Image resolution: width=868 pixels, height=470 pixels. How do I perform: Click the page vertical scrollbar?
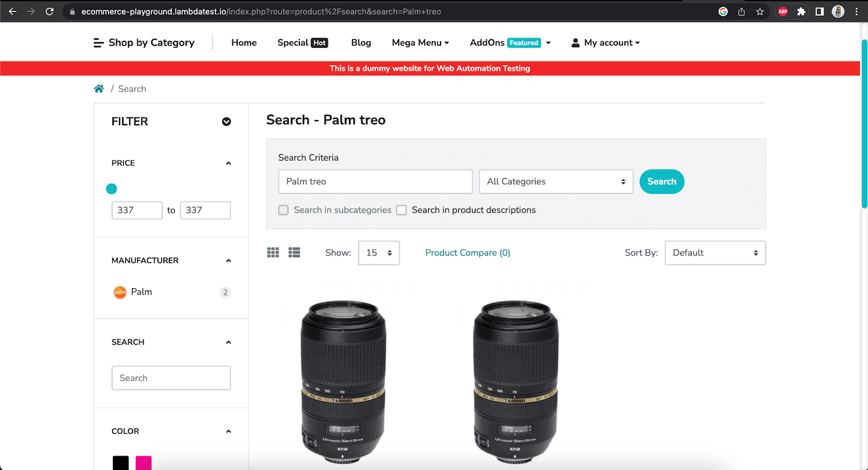[x=864, y=124]
